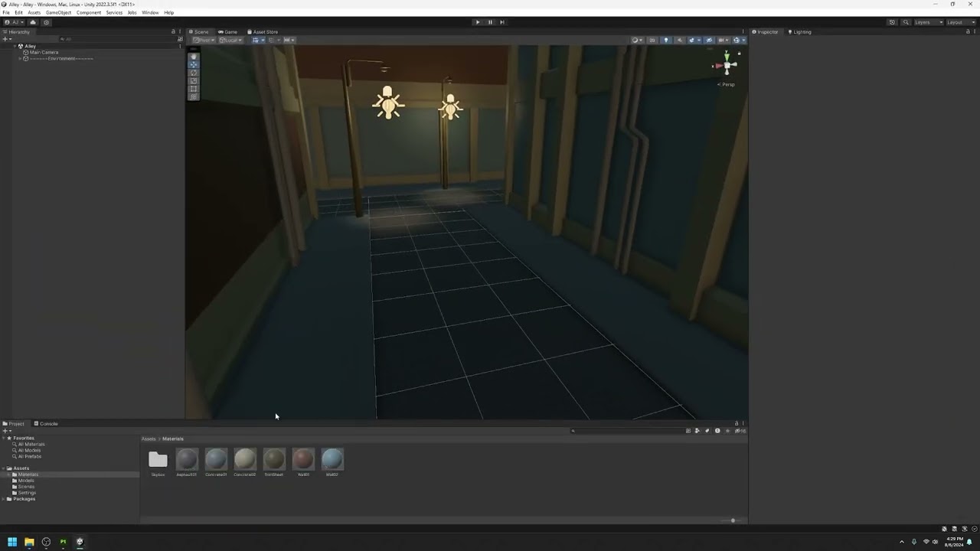Open the File menu
Screen dimensions: 980x551
(6, 12)
